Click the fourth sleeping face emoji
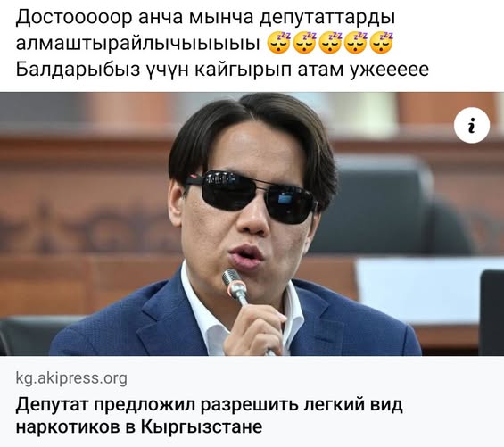Screen dimensions: 504x447 [x=356, y=43]
